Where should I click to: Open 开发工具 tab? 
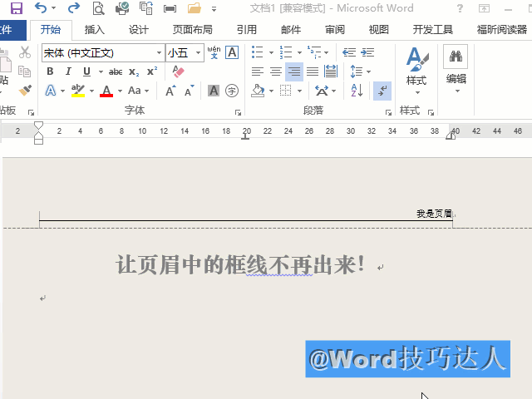(432, 30)
